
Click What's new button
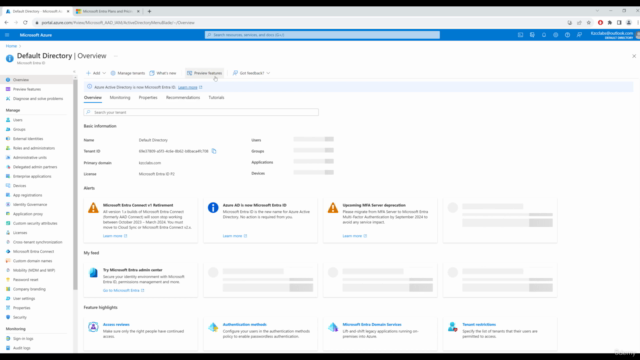163,73
